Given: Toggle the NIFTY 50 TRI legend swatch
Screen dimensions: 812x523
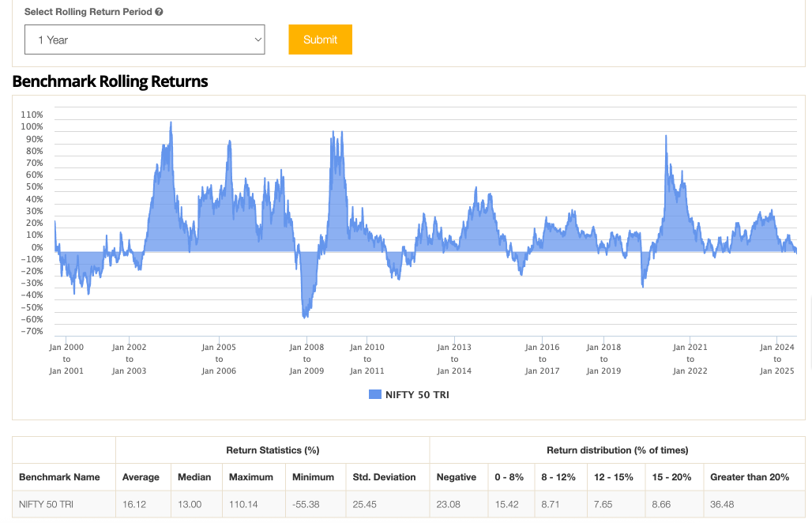Looking at the screenshot, I should click(x=375, y=394).
